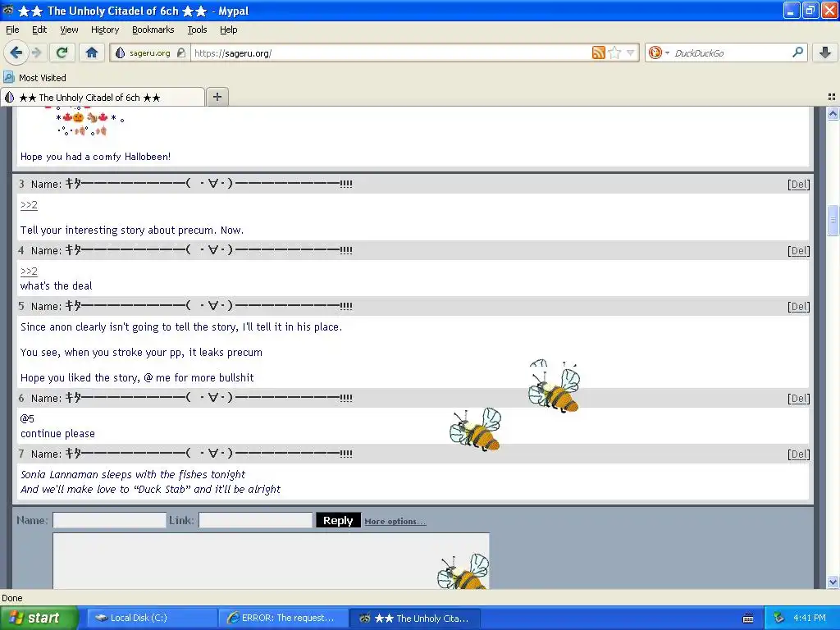Click The Unholy Cita... taskbar button
The image size is (840, 630).
[x=415, y=618]
